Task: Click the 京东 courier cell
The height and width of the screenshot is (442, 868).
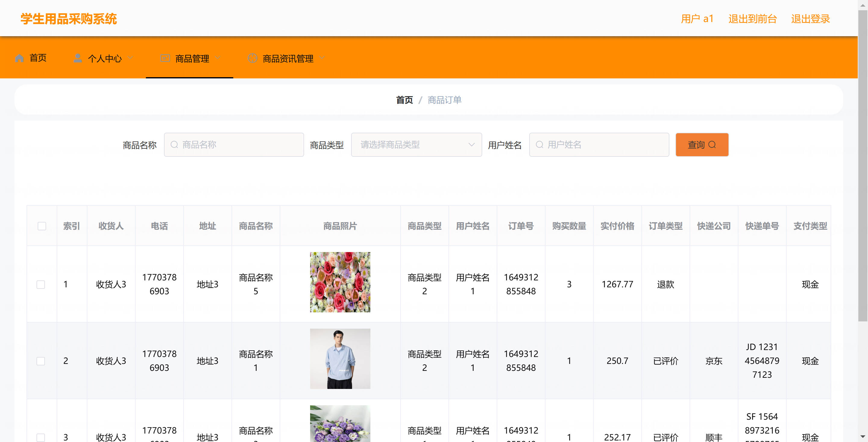Action: coord(714,361)
